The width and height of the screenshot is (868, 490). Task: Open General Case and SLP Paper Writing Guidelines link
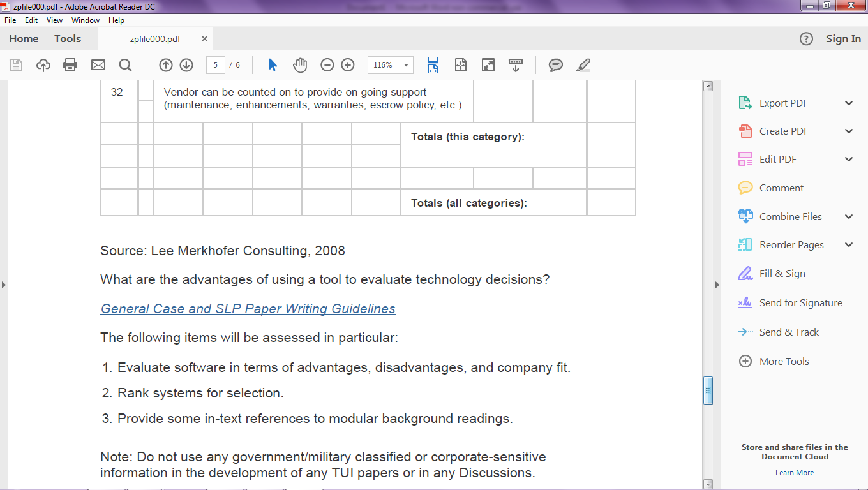click(x=248, y=309)
